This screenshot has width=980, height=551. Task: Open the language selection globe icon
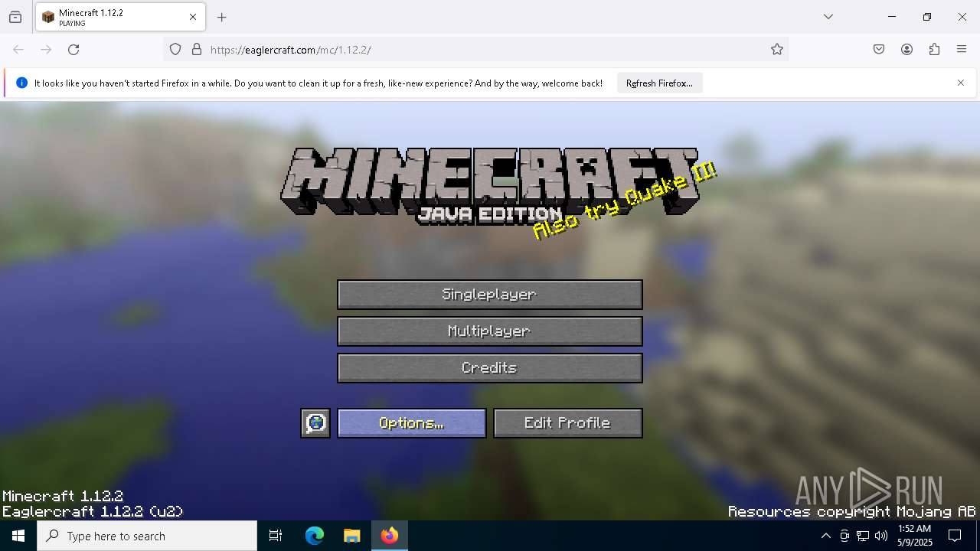(x=315, y=423)
